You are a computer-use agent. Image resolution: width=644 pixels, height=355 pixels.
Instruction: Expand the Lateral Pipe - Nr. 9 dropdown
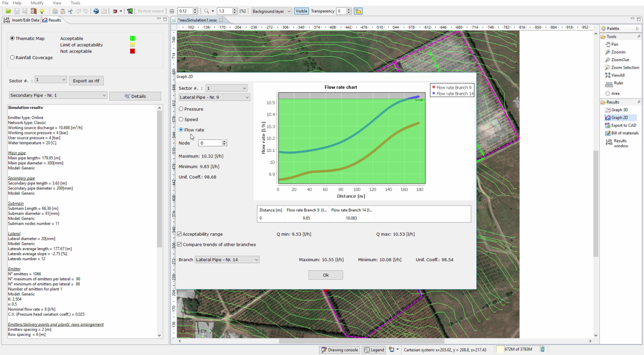214,97
